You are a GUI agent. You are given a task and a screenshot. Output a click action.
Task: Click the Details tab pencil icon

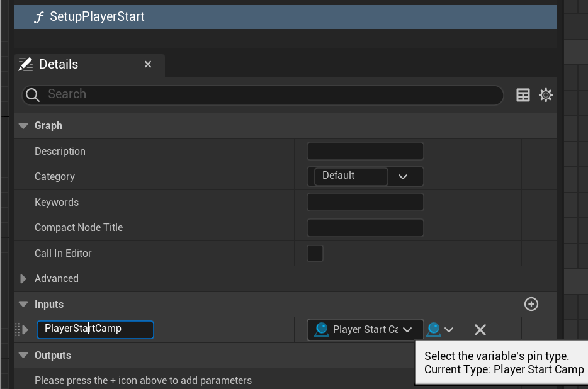(26, 64)
